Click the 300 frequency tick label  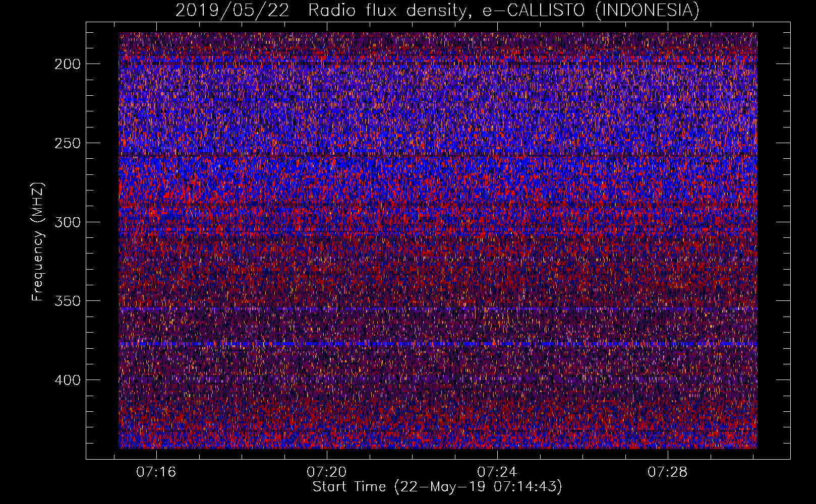pos(68,222)
